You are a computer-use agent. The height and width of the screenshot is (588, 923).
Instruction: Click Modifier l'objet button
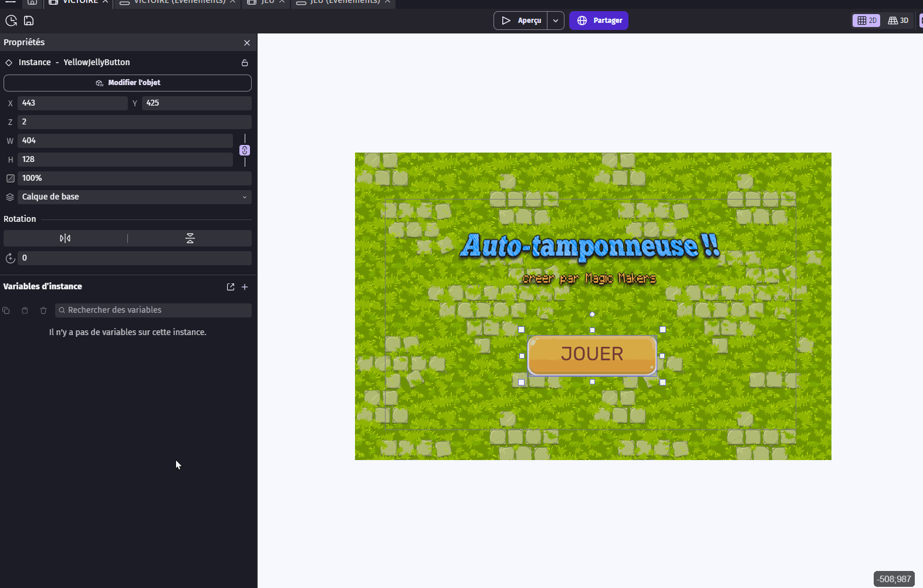coord(127,83)
